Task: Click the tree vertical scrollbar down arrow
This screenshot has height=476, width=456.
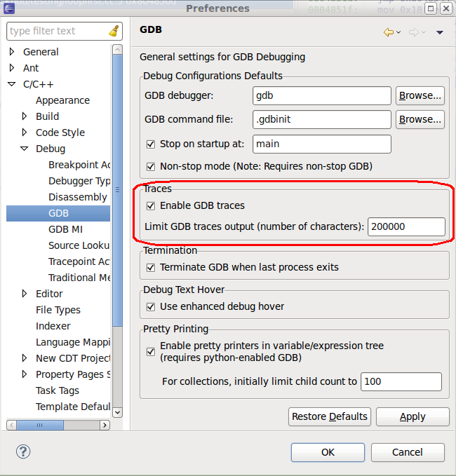Action: 117,412
